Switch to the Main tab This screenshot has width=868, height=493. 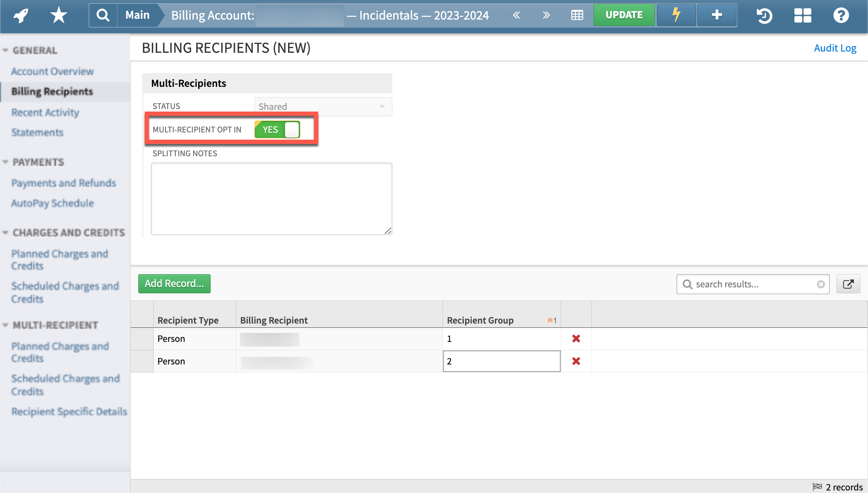137,14
